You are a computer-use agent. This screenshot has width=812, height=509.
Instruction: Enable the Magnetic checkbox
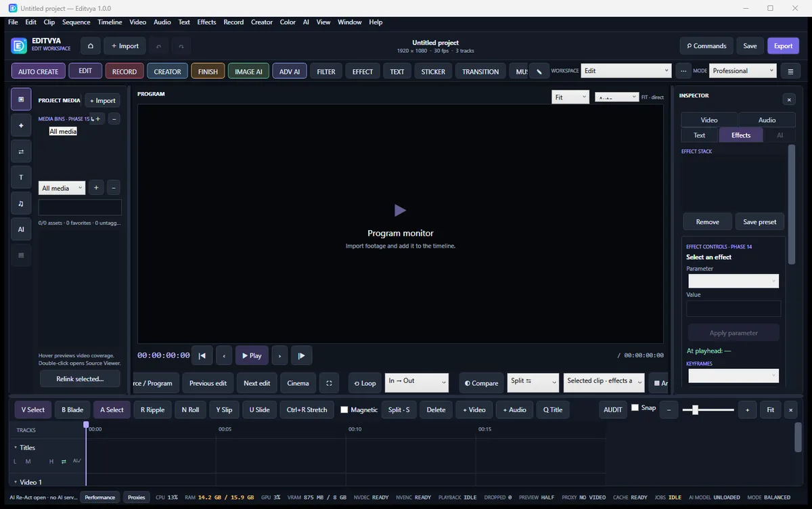click(344, 410)
